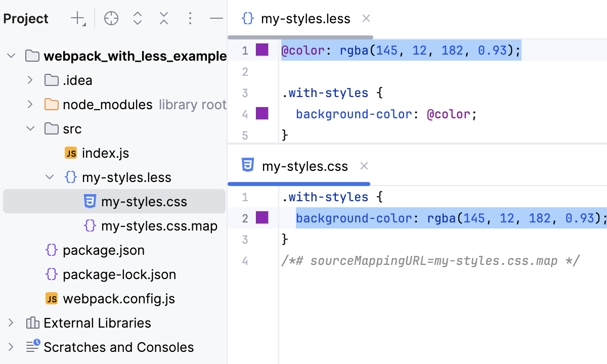Collapse all nodes via Project toolbar icon

click(x=163, y=18)
